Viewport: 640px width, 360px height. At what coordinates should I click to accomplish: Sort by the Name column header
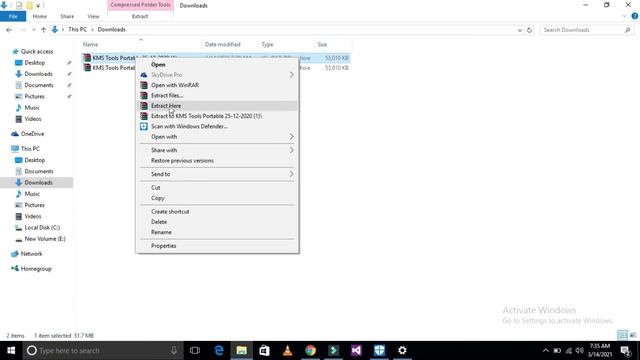click(91, 44)
